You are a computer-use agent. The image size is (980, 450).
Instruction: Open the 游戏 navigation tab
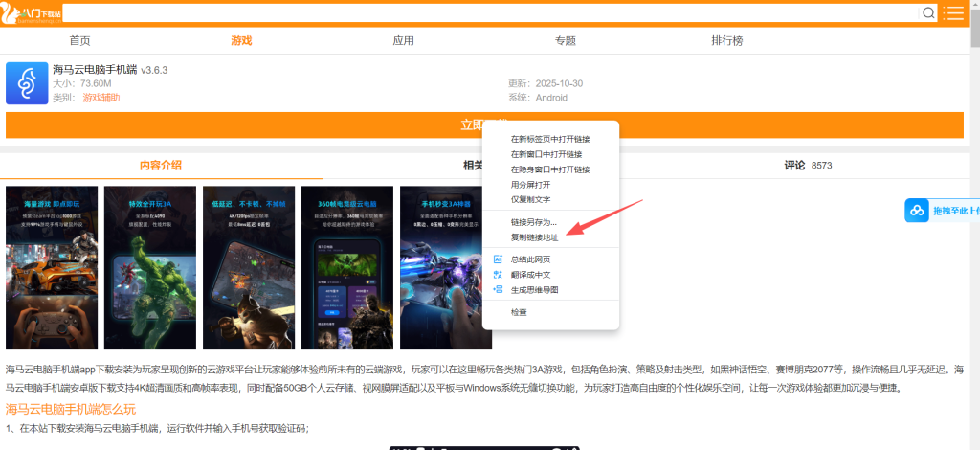241,40
